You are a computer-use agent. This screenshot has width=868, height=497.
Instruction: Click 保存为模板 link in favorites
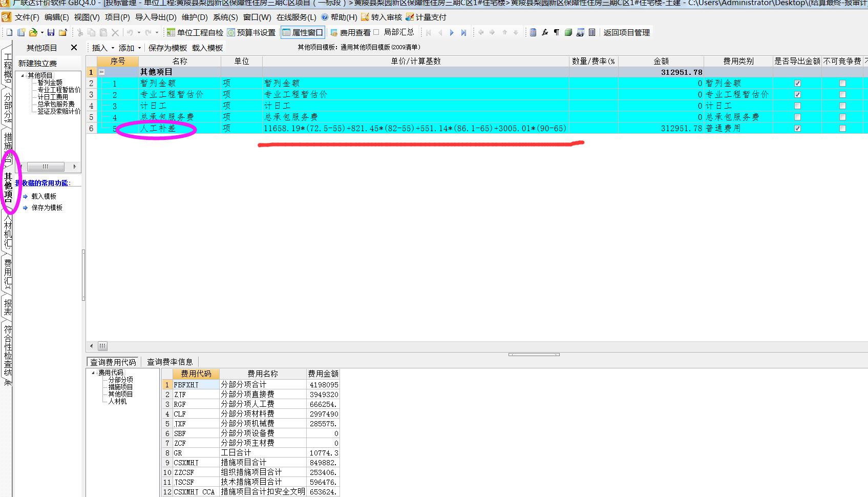coord(47,208)
